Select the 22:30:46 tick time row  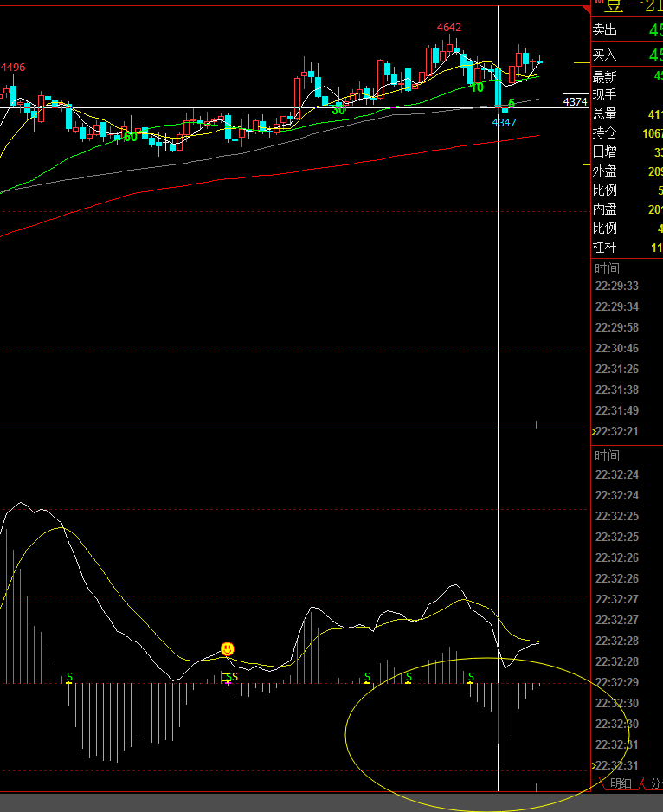pyautogui.click(x=616, y=348)
